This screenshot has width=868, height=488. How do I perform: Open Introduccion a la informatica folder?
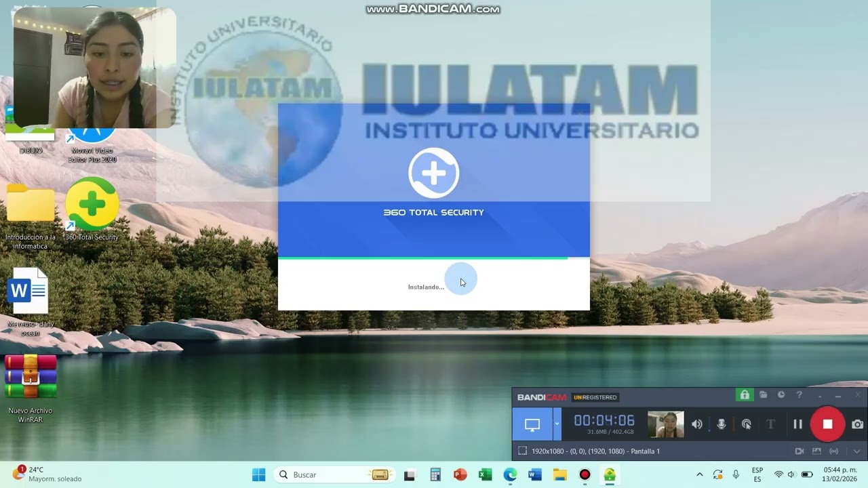click(x=31, y=217)
